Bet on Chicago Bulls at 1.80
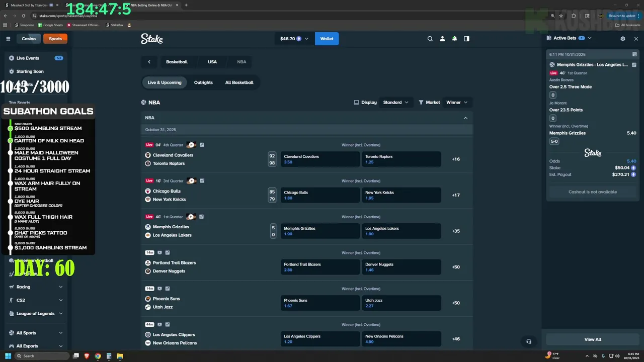The image size is (644, 362). (x=320, y=195)
